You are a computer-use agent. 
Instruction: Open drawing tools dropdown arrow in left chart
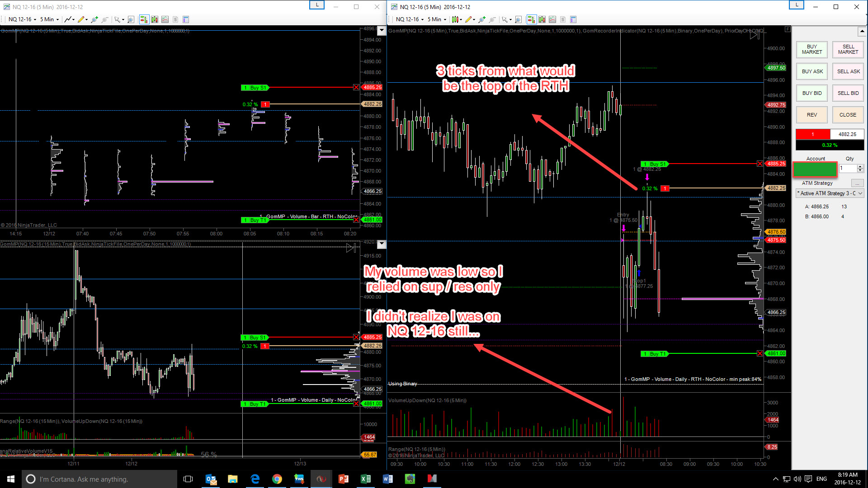click(86, 20)
